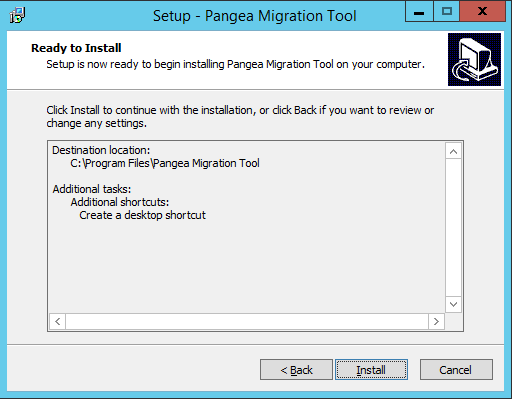Image resolution: width=512 pixels, height=399 pixels.
Task: Click Install to begin installation
Action: coord(371,370)
